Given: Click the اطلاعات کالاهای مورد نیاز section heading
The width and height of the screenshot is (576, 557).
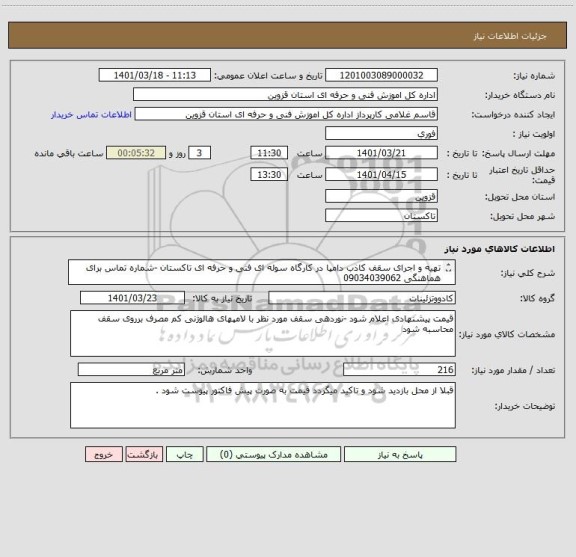Looking at the screenshot, I should tap(500, 249).
